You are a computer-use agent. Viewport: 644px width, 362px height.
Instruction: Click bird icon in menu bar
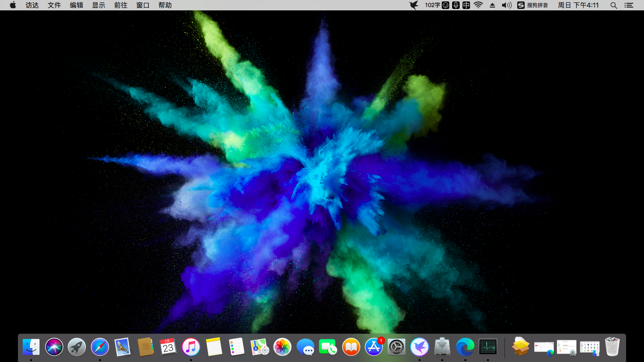pos(414,5)
